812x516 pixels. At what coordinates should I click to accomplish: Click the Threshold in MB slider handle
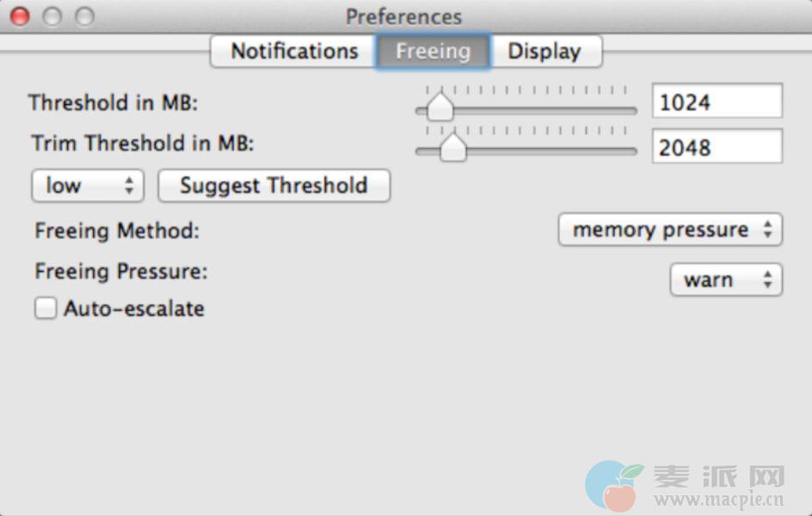tap(440, 107)
